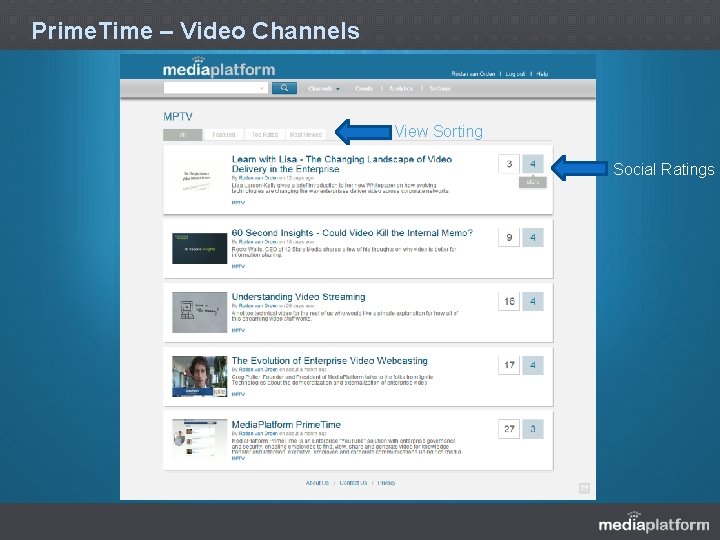Open the 60 Second Insights thumbnail

199,248
